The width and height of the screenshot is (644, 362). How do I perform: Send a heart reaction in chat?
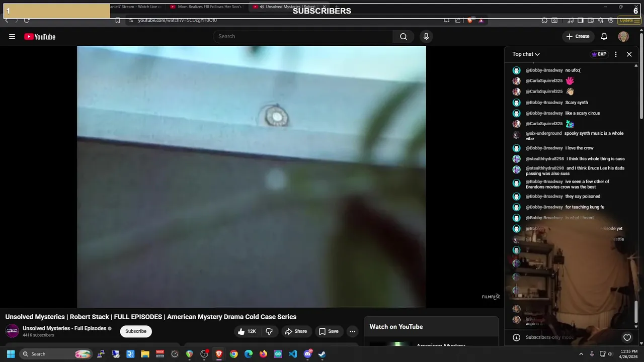[x=627, y=337]
